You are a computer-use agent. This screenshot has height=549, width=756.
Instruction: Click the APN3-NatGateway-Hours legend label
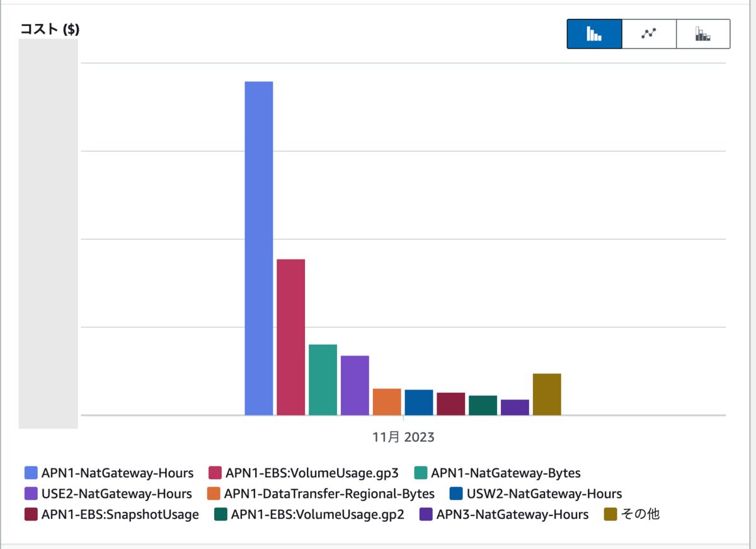tap(513, 514)
